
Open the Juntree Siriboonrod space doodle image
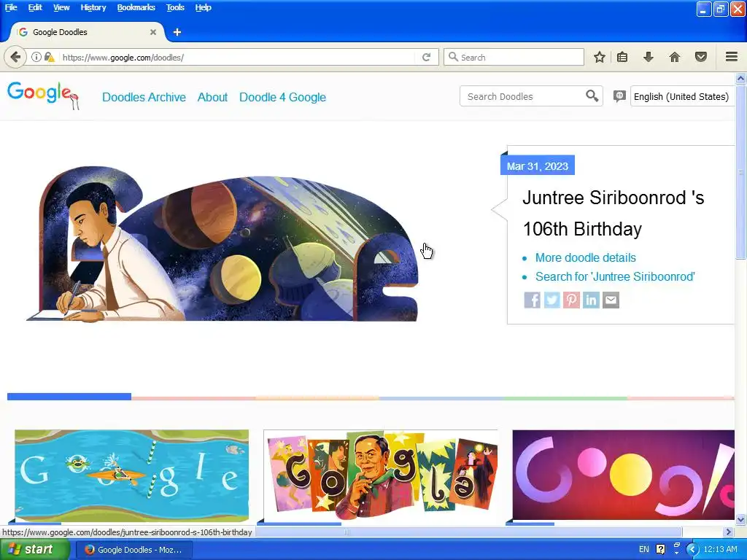click(222, 244)
